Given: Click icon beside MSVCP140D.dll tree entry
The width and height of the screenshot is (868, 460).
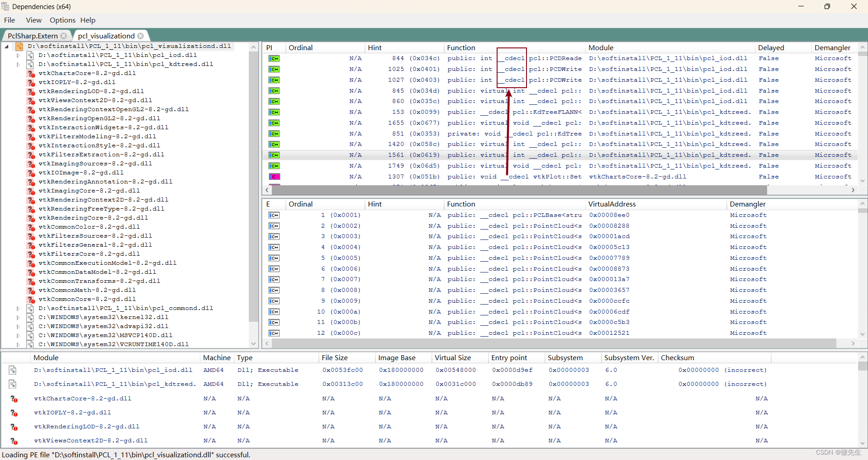Looking at the screenshot, I should pos(30,335).
